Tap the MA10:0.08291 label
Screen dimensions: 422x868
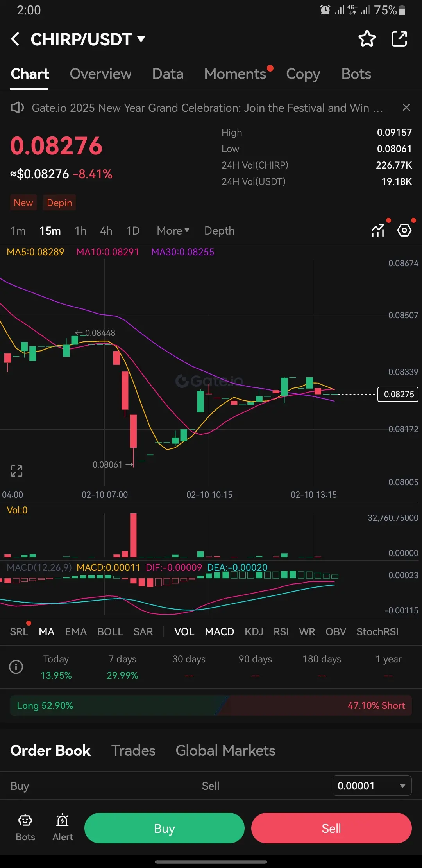(x=107, y=252)
